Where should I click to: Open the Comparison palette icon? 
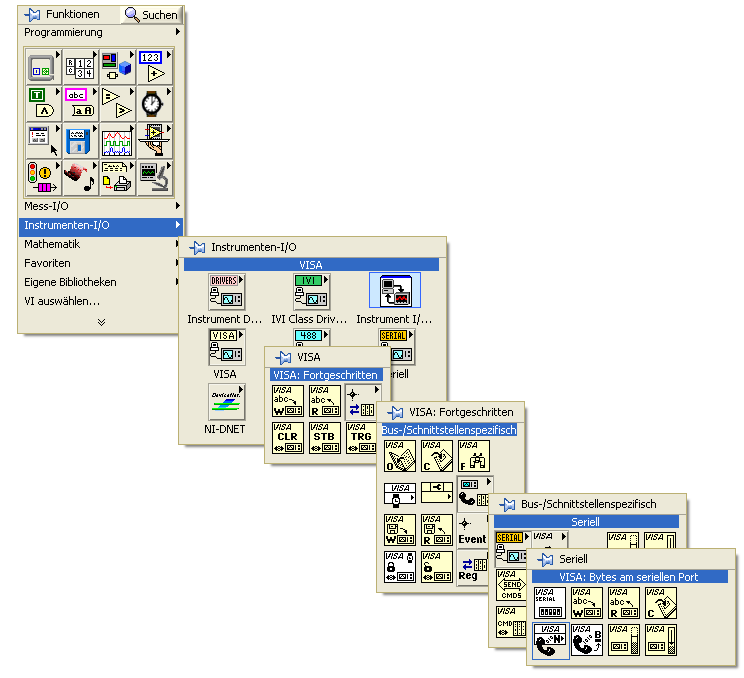coord(117,104)
